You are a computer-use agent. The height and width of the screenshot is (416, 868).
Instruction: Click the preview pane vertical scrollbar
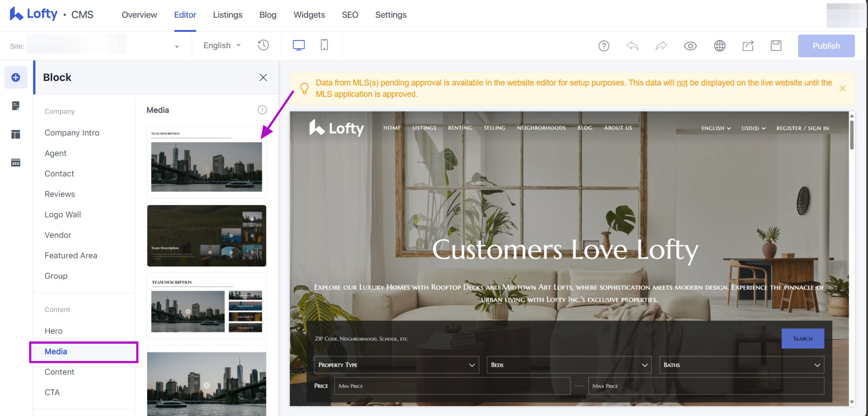pos(852,135)
